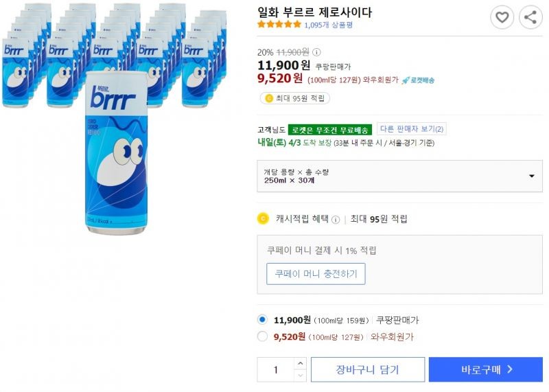
Task: Click info icon beside crossed-out 11,900원 price
Action: (316, 52)
